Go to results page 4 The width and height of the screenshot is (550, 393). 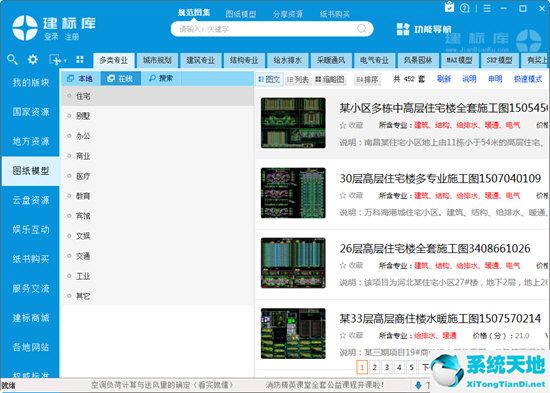click(x=399, y=368)
